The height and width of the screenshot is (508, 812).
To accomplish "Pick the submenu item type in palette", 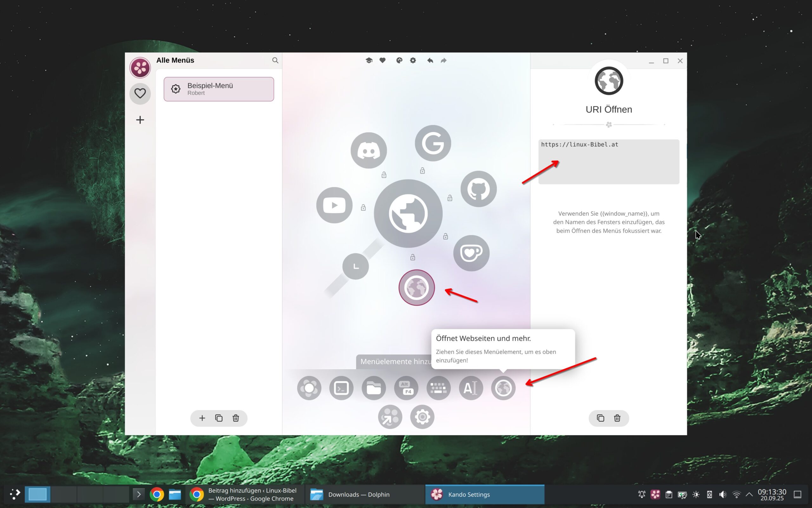I will 309,388.
